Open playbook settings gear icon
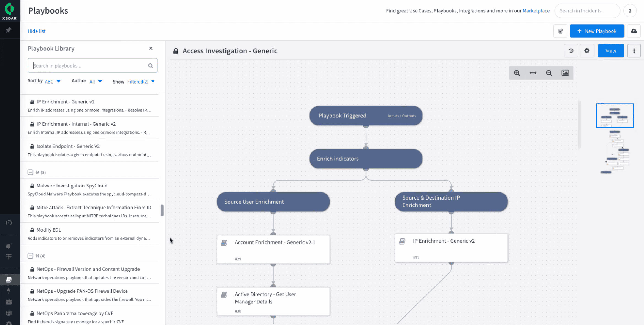The image size is (644, 325). point(587,51)
